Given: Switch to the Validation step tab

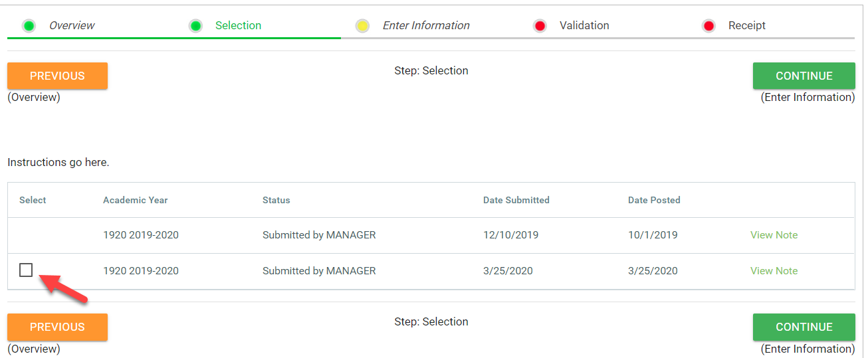Looking at the screenshot, I should pos(584,26).
